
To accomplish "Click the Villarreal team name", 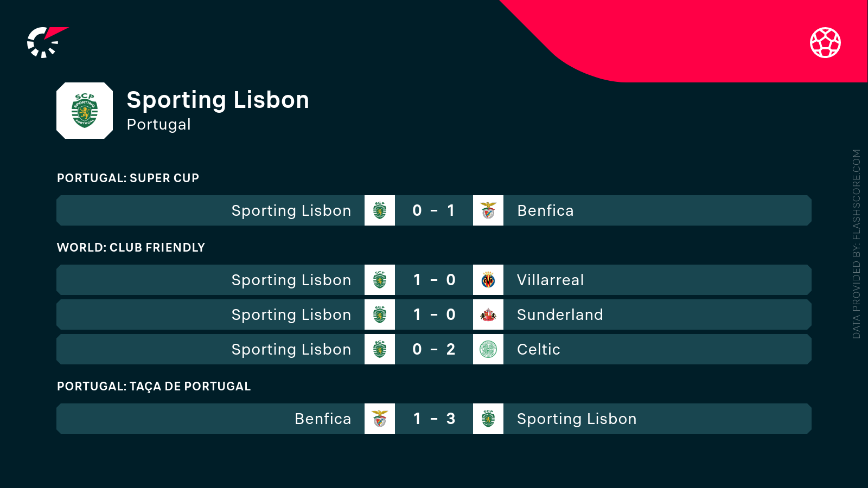I will (550, 280).
